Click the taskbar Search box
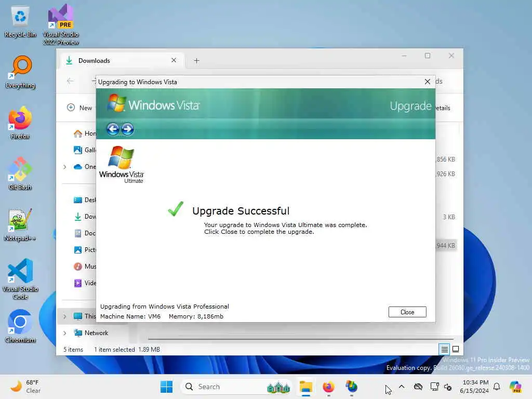532x399 pixels. point(236,387)
